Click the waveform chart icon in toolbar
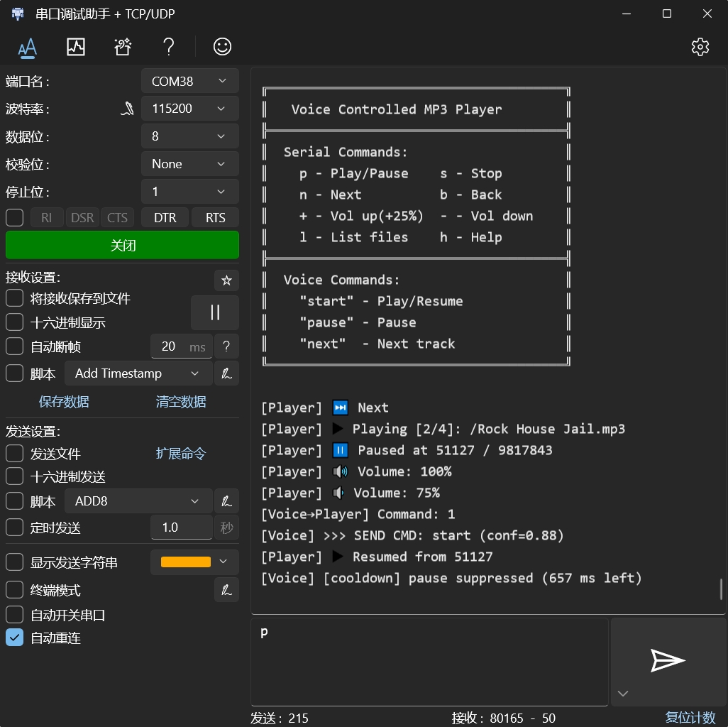 (x=75, y=47)
